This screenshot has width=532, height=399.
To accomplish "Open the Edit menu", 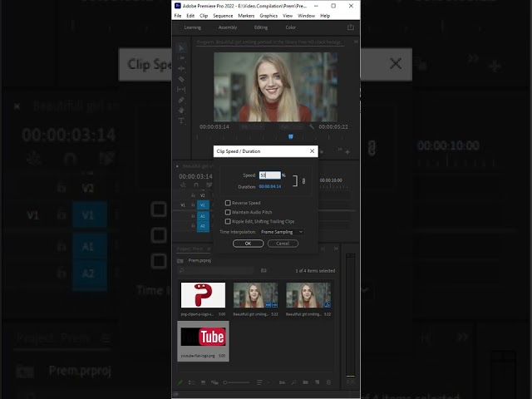I will (x=190, y=16).
